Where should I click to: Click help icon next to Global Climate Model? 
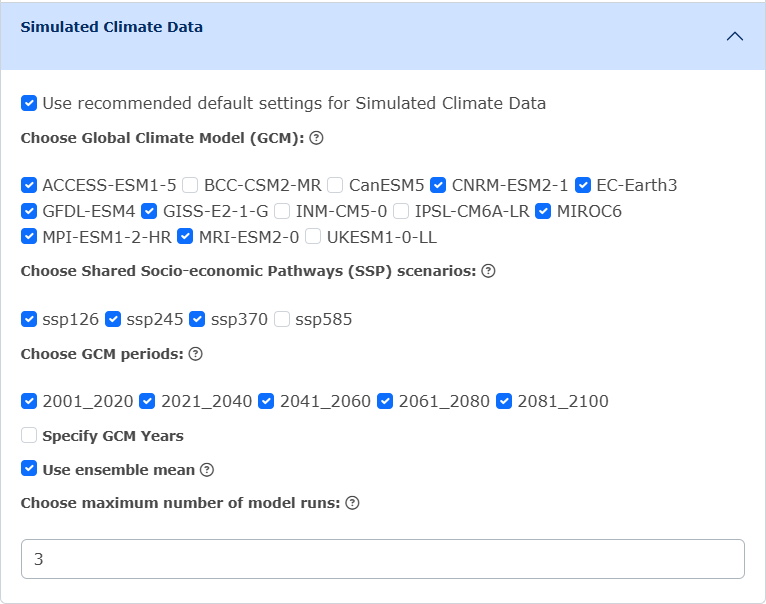(316, 138)
